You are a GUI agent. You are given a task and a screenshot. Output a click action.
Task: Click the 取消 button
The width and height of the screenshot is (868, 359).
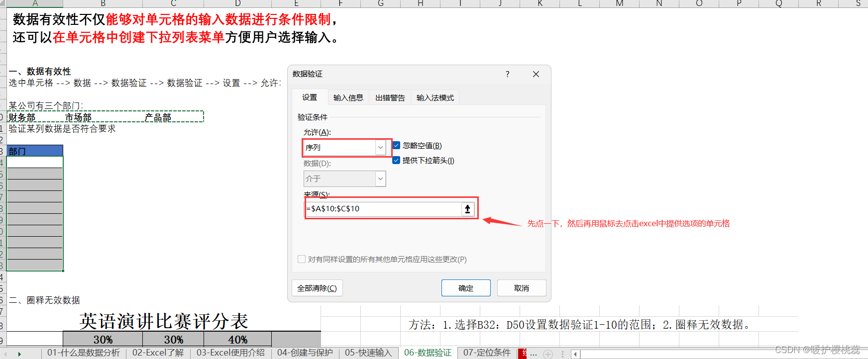[x=522, y=288]
